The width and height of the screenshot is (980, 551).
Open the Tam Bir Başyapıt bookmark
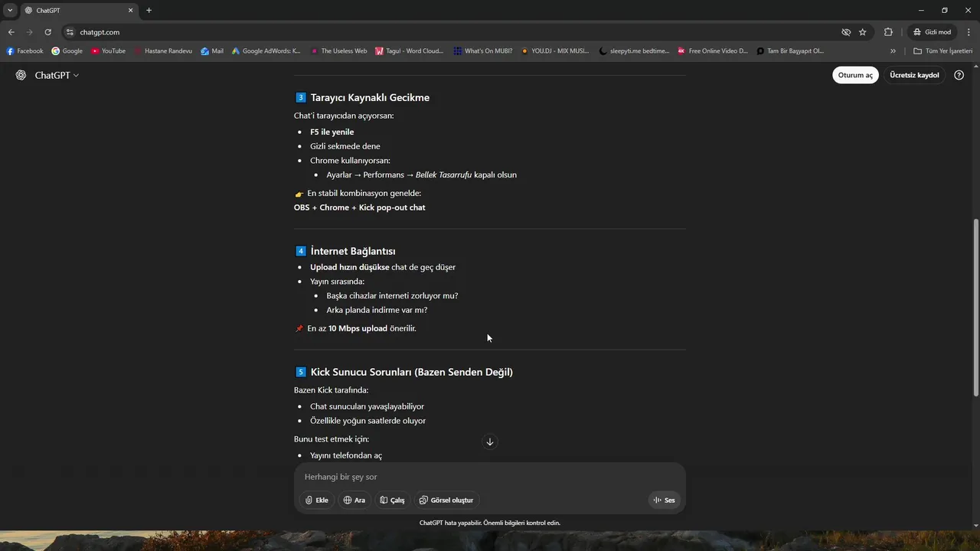coord(790,51)
